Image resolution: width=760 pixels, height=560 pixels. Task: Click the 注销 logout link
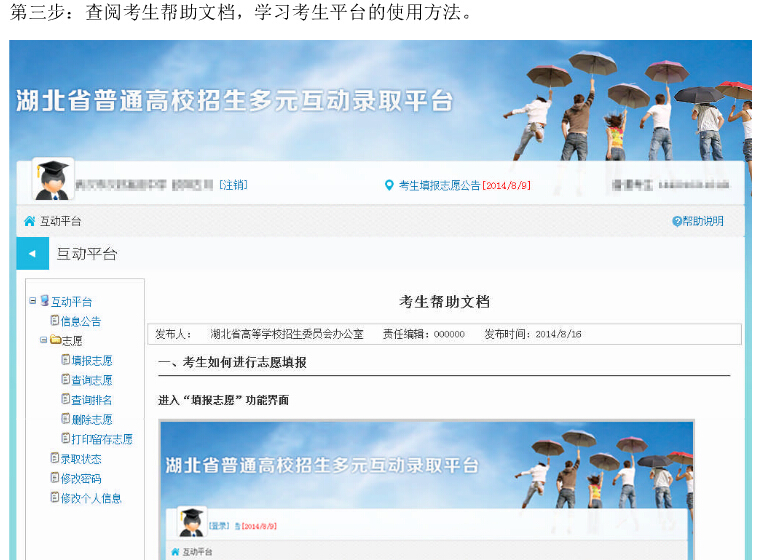point(233,185)
